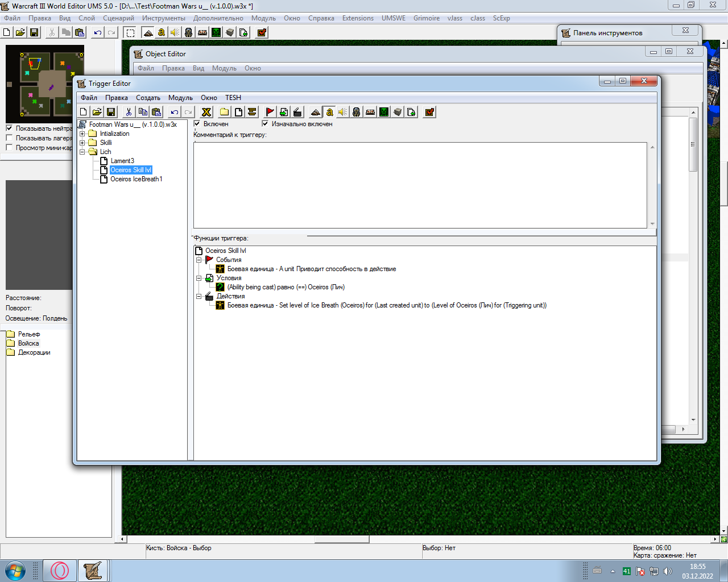Open Object Editor from the Trigger Editor toolbar
This screenshot has width=728, height=582.
[357, 112]
